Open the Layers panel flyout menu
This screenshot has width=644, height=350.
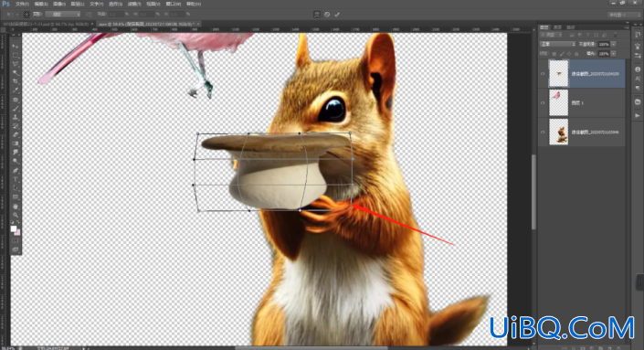[x=627, y=27]
